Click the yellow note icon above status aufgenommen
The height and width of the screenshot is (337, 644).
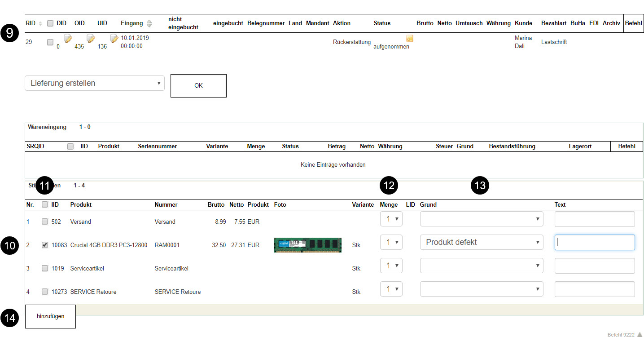[409, 38]
